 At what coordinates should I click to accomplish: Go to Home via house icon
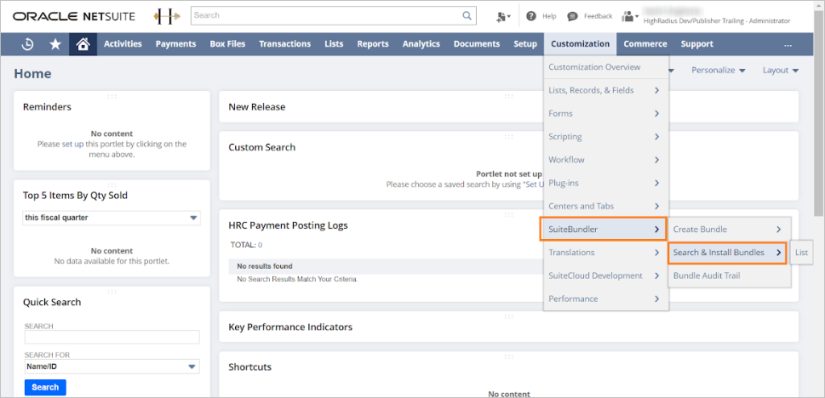(x=83, y=45)
